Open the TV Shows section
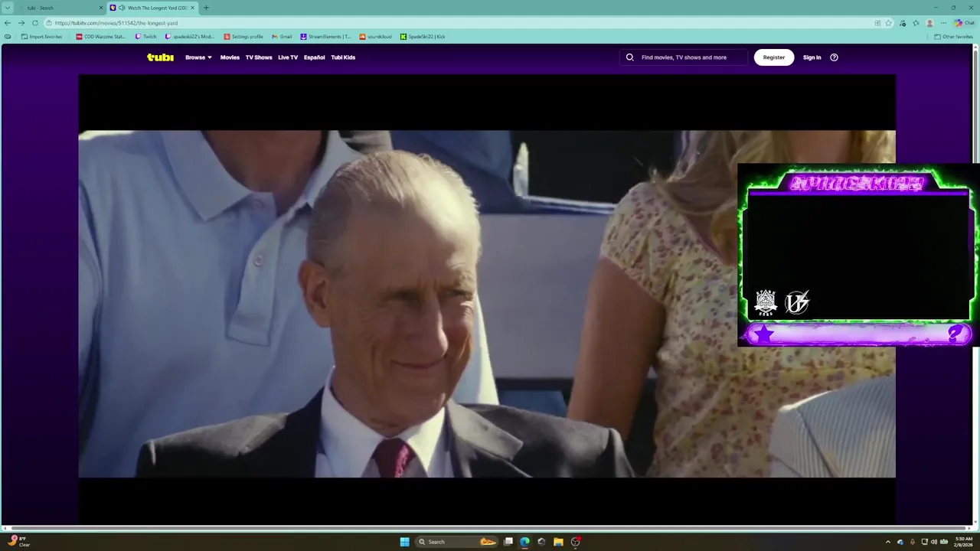 pos(259,57)
